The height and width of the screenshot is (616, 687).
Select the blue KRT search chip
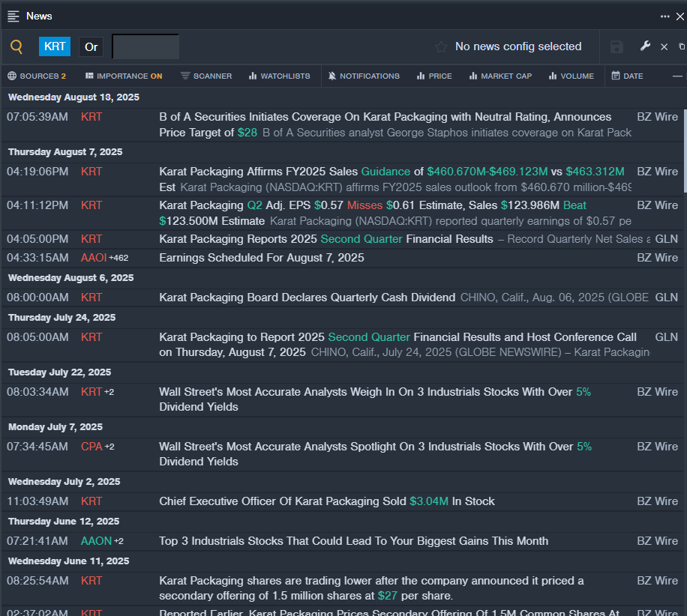[x=55, y=46]
